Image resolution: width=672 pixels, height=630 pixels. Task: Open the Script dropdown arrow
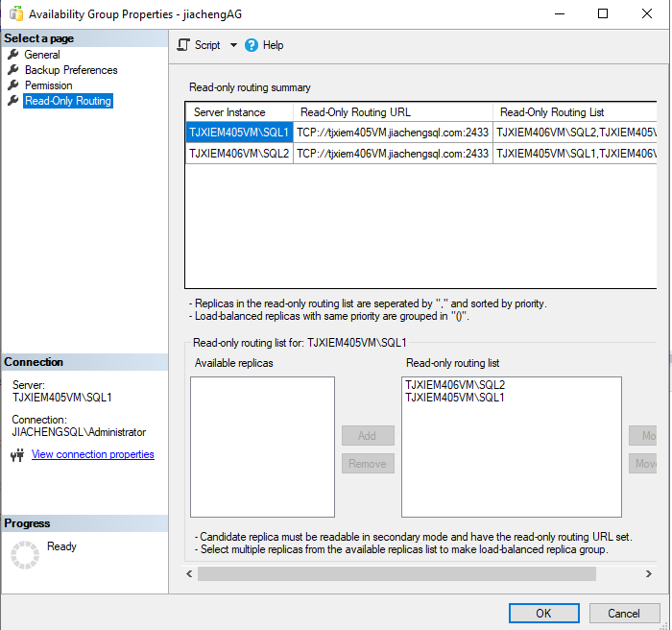point(233,45)
